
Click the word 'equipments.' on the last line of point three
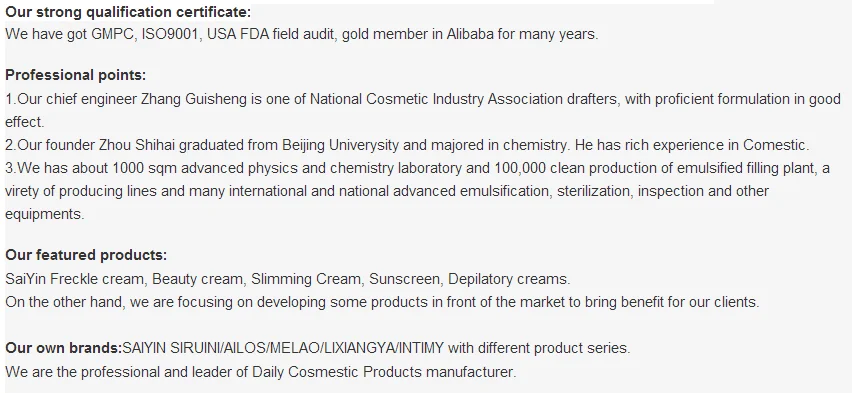(x=45, y=214)
